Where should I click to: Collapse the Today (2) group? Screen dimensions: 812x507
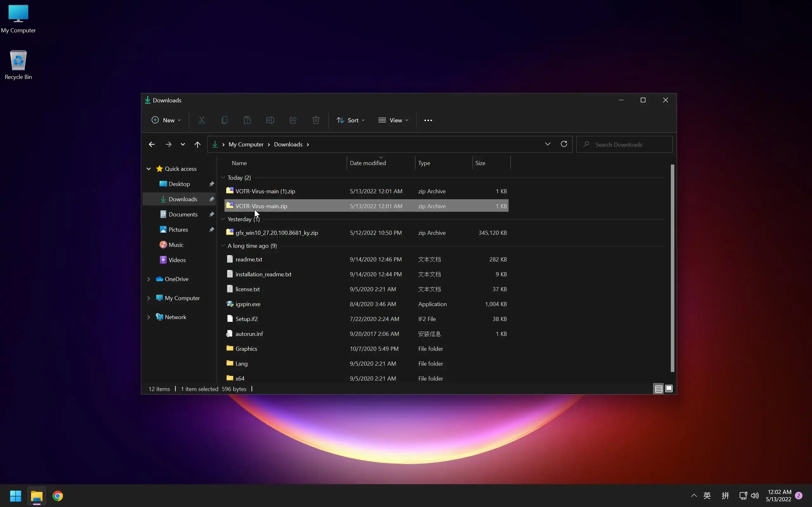(223, 178)
